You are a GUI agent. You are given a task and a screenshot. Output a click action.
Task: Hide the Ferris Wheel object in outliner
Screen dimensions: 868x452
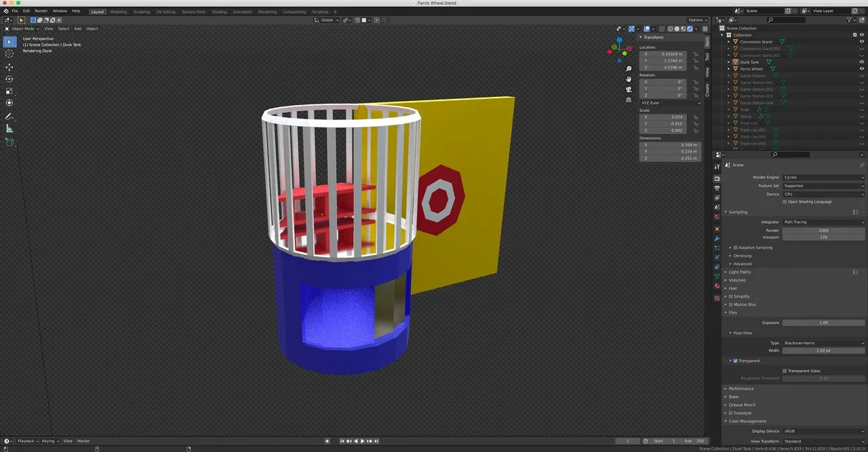click(862, 69)
